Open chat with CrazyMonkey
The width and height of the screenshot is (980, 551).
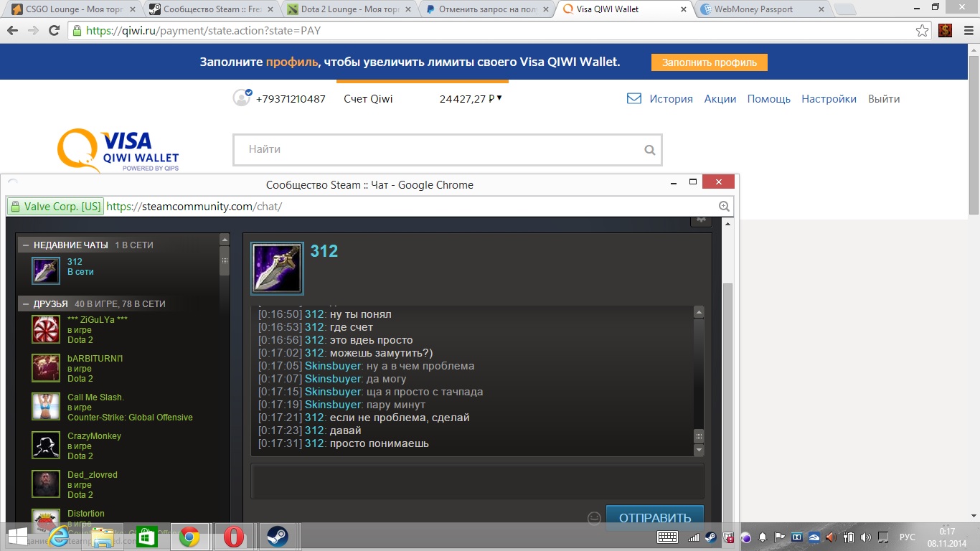119,446
